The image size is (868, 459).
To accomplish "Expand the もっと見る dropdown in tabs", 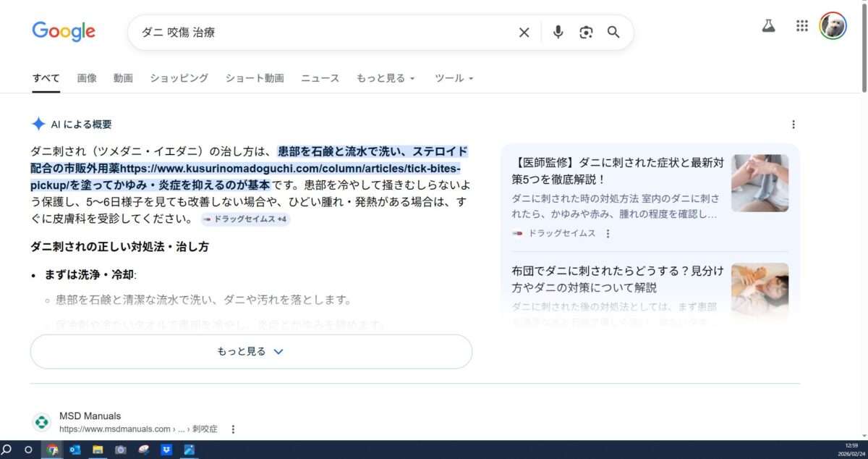I will 386,78.
